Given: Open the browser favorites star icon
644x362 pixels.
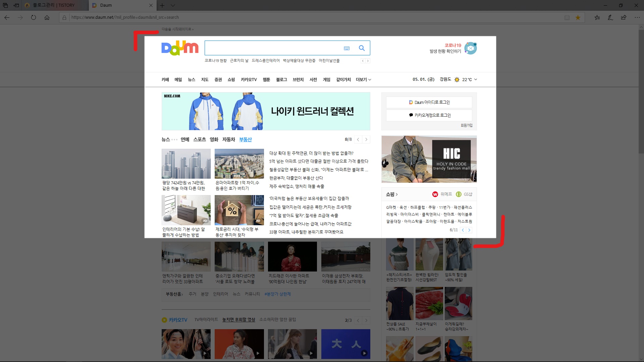Looking at the screenshot, I should click(578, 17).
